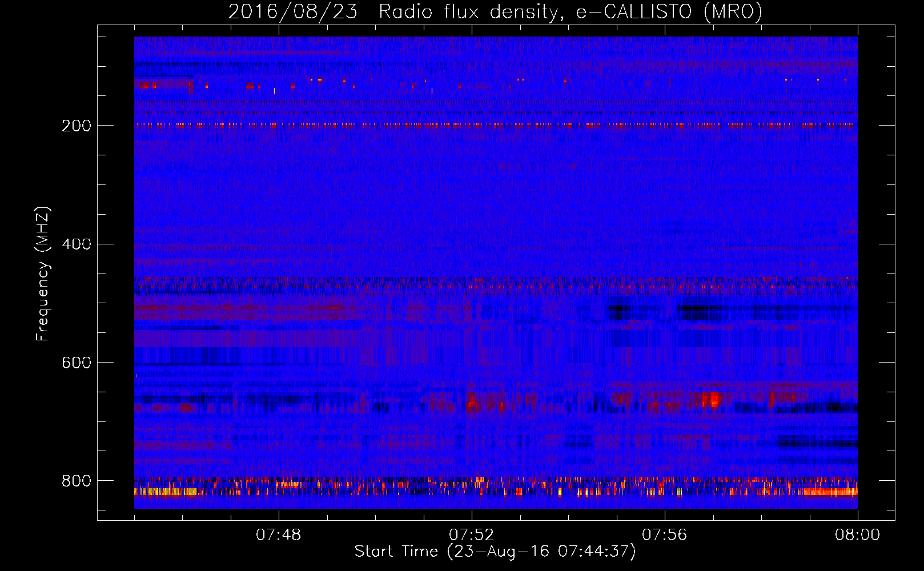Click the Frequency (MHZ) axis title

click(x=43, y=274)
